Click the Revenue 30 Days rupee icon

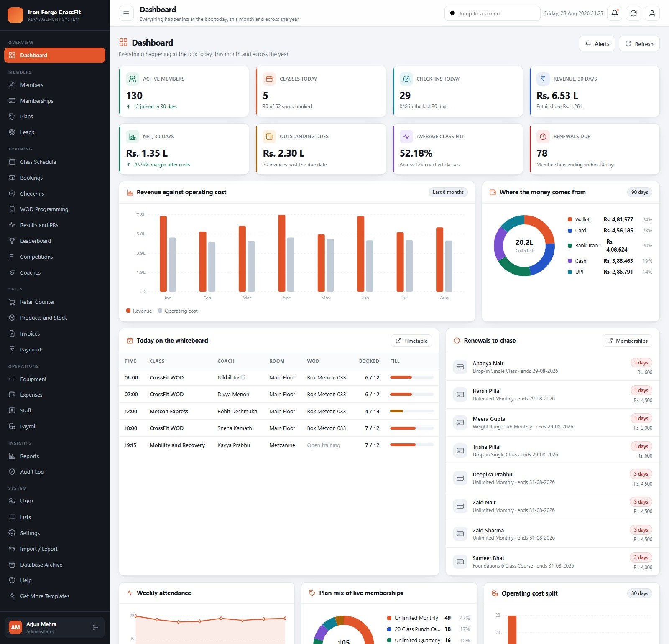click(x=543, y=79)
